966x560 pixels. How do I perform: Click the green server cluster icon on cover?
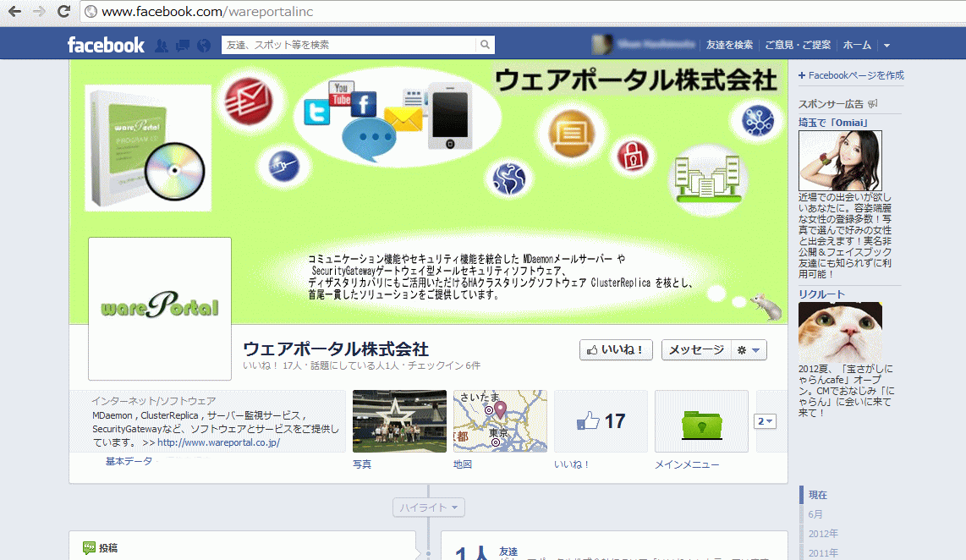click(x=708, y=179)
